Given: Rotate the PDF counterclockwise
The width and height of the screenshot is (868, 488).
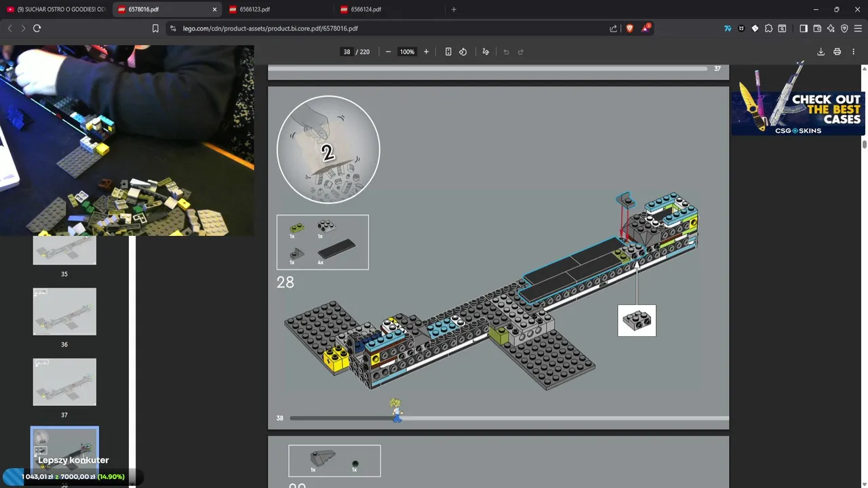Looking at the screenshot, I should coord(463,52).
